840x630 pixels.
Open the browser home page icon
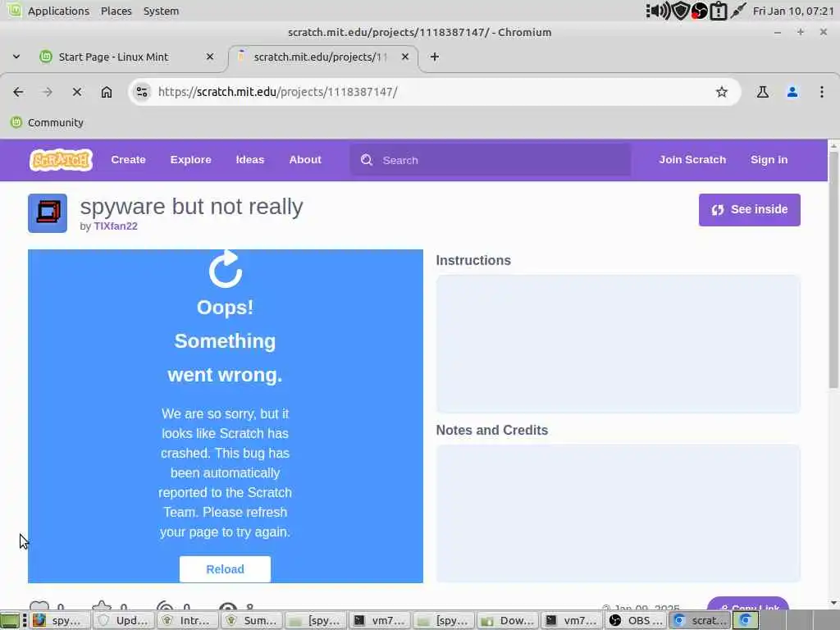point(107,92)
